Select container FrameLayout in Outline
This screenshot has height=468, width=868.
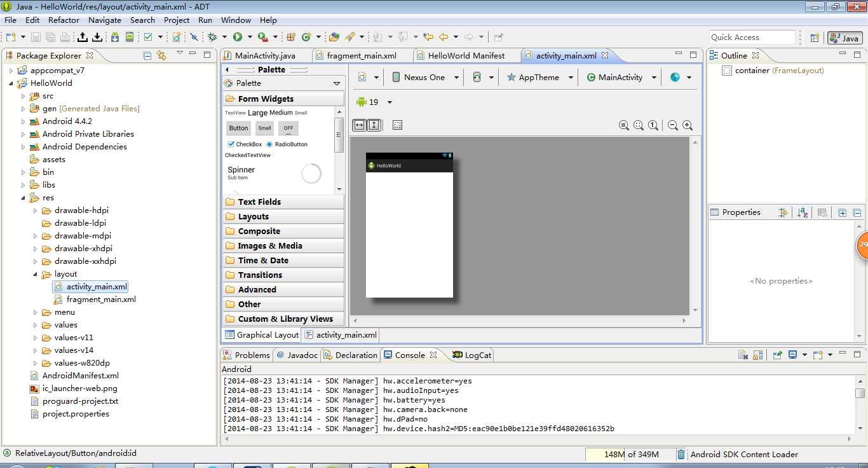click(x=773, y=71)
